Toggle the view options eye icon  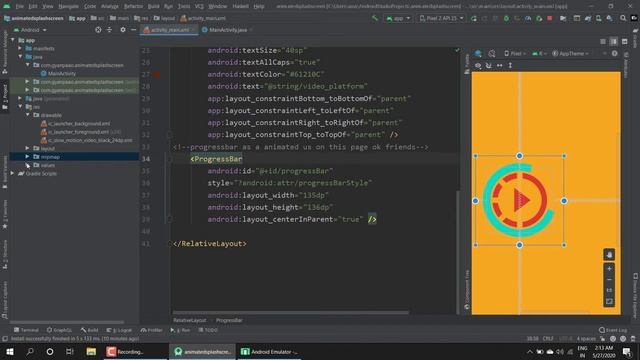(x=478, y=65)
